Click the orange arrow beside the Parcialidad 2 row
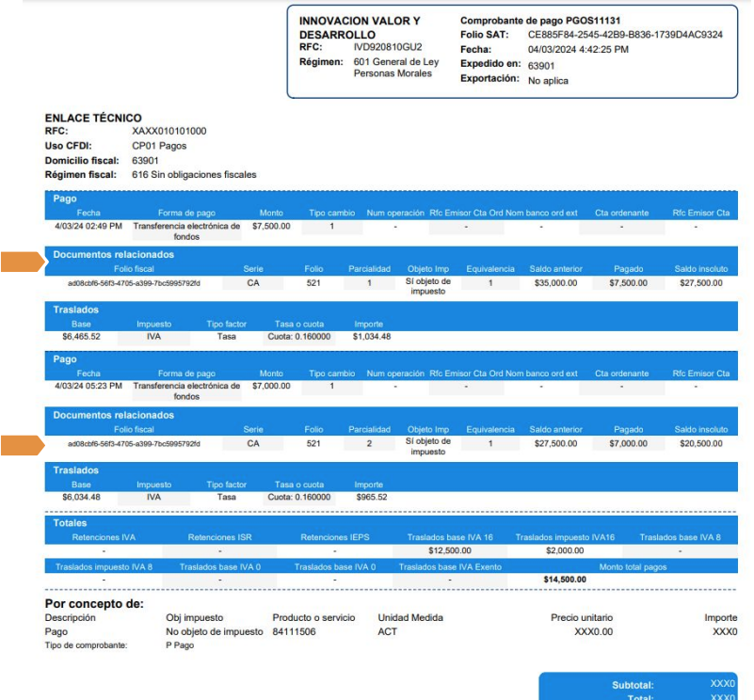Viewport: 754px width, 700px height. pyautogui.click(x=19, y=443)
